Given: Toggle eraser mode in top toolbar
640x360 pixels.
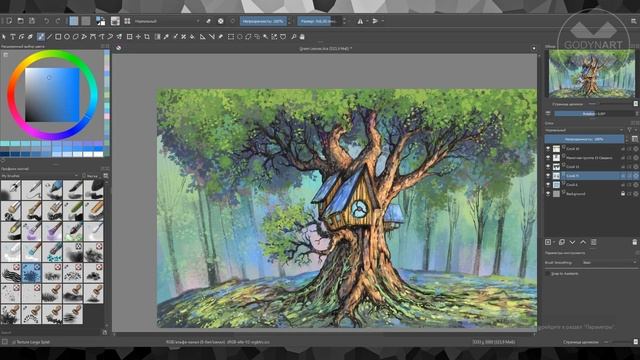Looking at the screenshot, I should coord(209,21).
